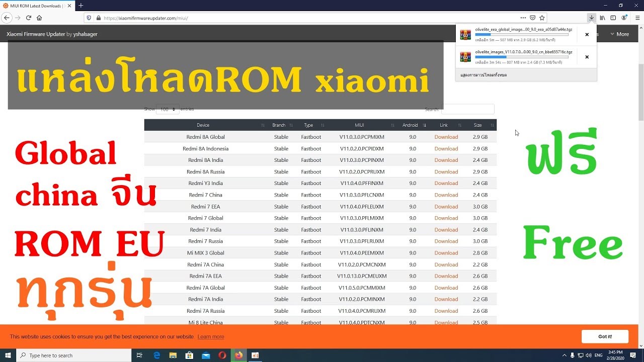This screenshot has height=362, width=644.
Task: Select MIUI version V11.0.13.0.PCMEUXM
Action: tap(362, 276)
